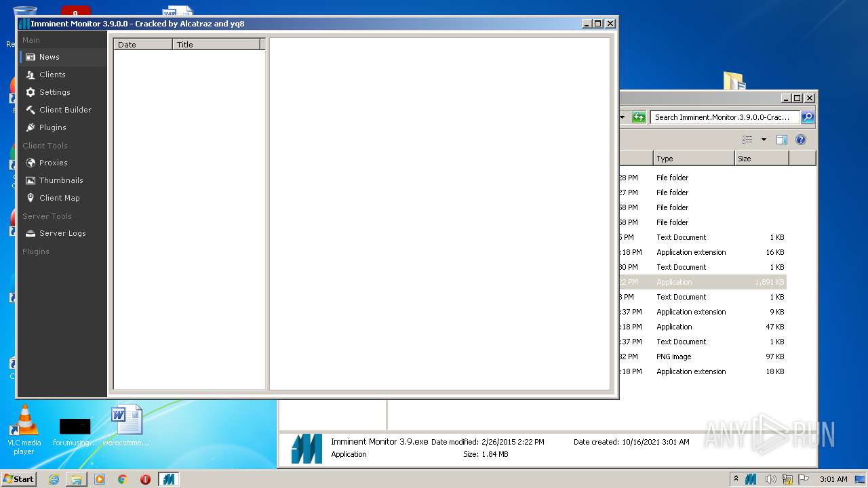Open Action Center flag tray icon

(804, 479)
